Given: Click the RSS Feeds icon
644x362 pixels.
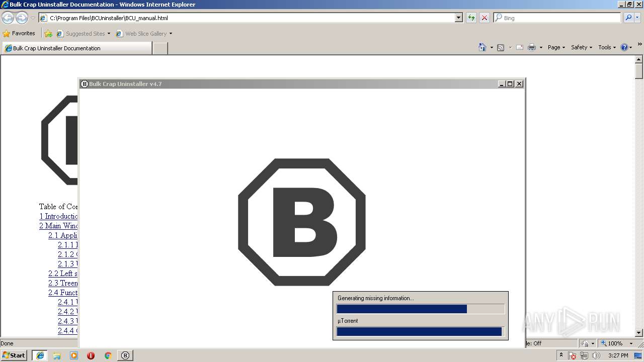Looking at the screenshot, I should pyautogui.click(x=501, y=47).
